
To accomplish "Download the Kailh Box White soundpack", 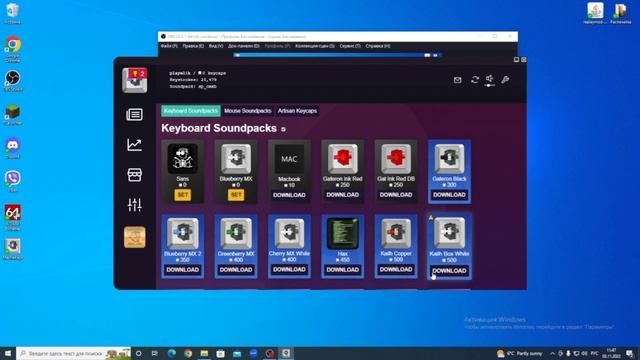I will coord(449,271).
